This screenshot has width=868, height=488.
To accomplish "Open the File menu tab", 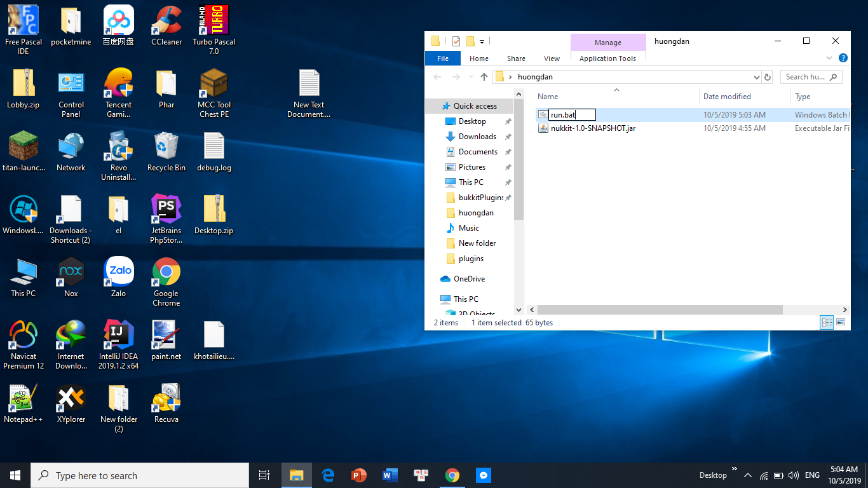I will point(443,58).
